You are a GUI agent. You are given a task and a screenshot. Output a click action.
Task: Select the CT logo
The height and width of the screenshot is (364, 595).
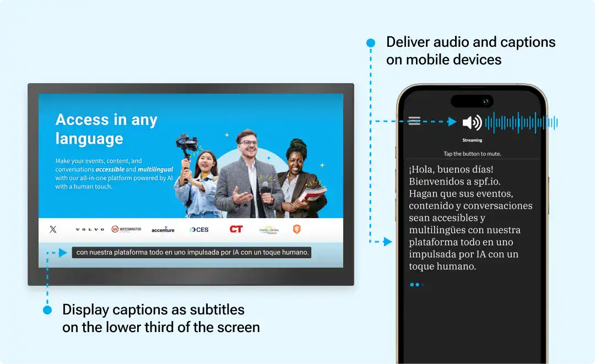click(235, 229)
